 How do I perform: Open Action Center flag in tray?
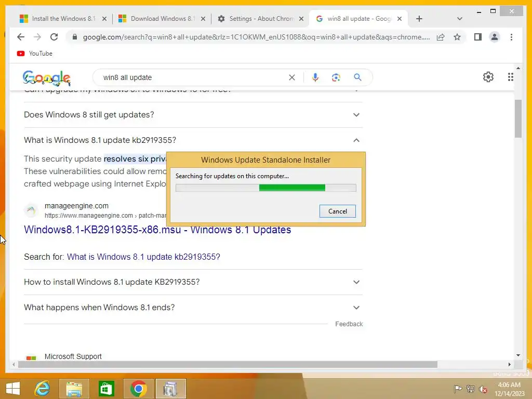458,389
